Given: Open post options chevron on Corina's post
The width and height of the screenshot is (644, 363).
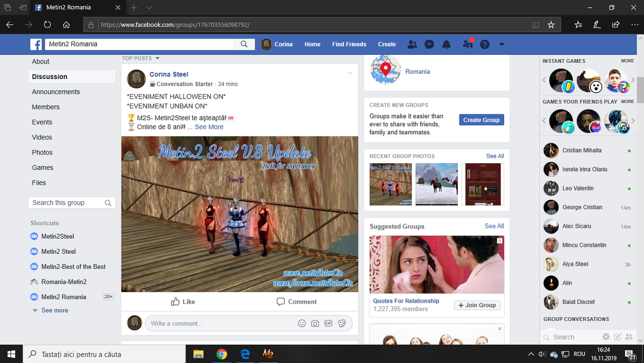Looking at the screenshot, I should 350,73.
